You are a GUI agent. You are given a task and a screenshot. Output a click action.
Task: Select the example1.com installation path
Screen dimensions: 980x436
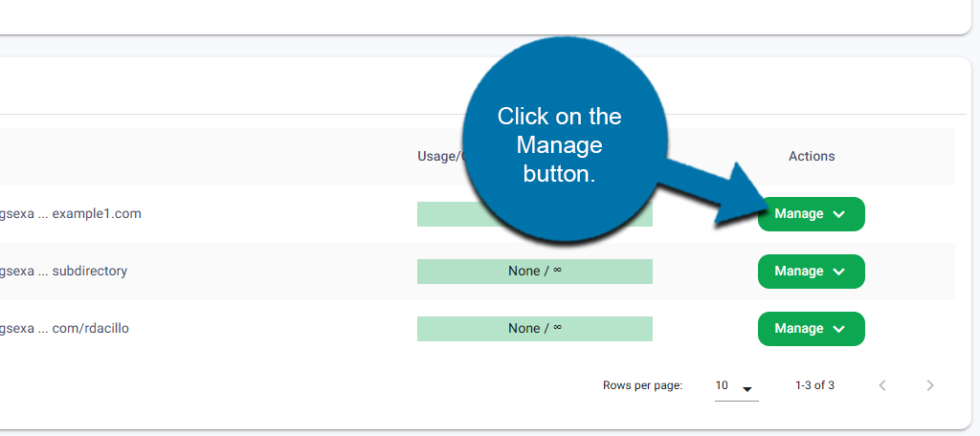(x=71, y=214)
